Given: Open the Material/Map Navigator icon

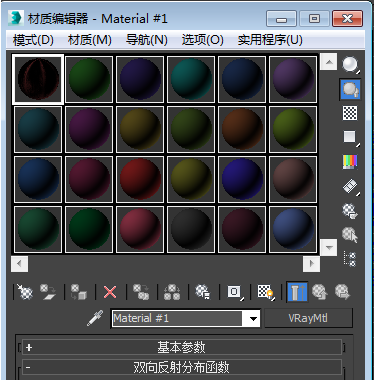Looking at the screenshot, I should pos(350,259).
